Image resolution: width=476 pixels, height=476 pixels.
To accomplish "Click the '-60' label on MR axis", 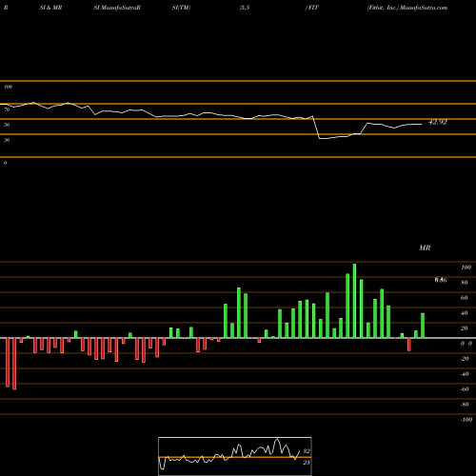I will [465, 389].
